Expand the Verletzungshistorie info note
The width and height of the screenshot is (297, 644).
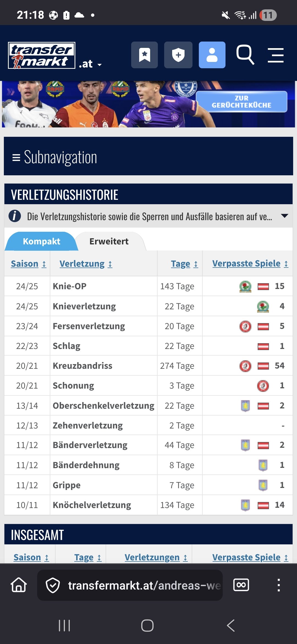(x=285, y=216)
